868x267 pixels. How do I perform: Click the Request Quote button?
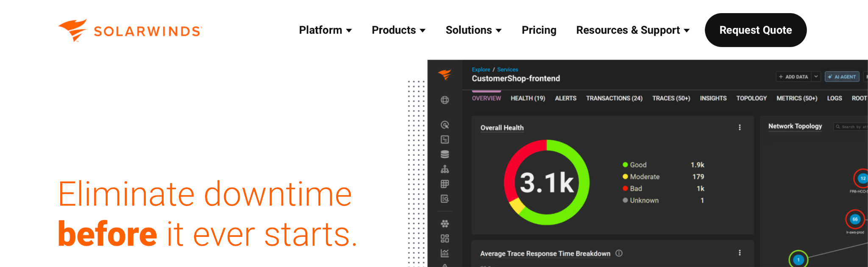(756, 30)
